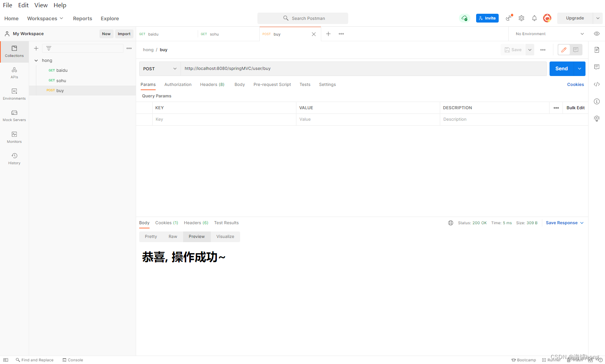
Task: Open the settings gear in header
Action: pos(521,18)
